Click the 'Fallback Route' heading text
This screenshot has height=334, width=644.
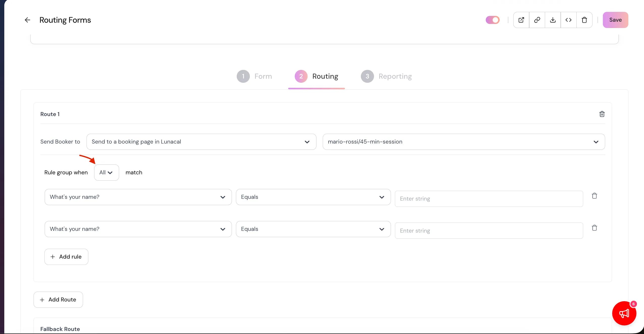[x=60, y=329]
